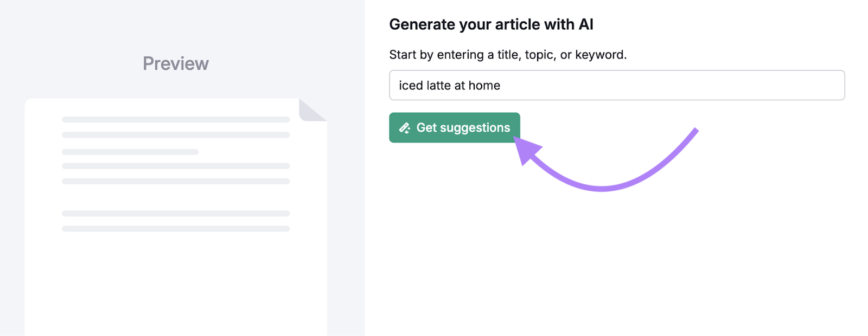The image size is (868, 336).
Task: Click the 'Start by entering a title' instruction text
Action: pos(507,55)
